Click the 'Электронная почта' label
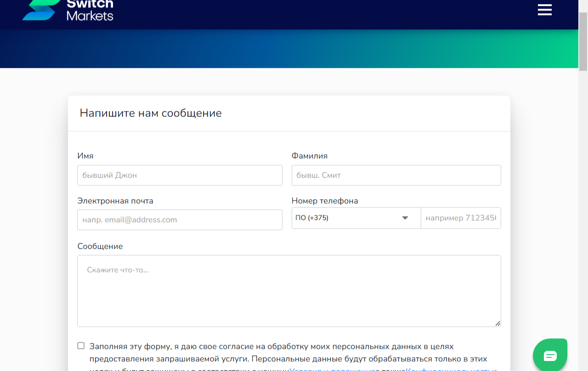 point(115,201)
